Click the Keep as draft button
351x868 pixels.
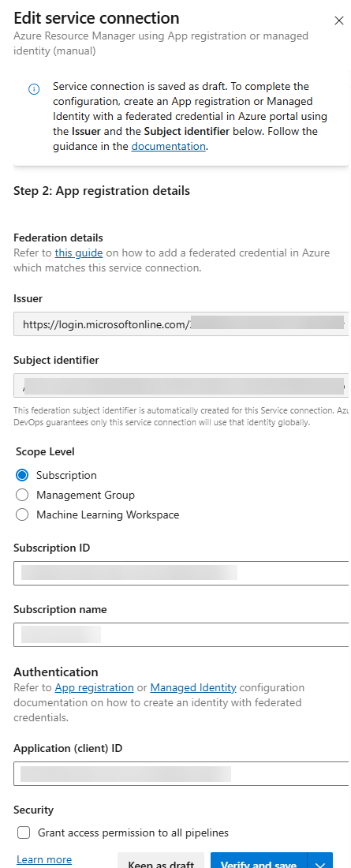pos(161,860)
